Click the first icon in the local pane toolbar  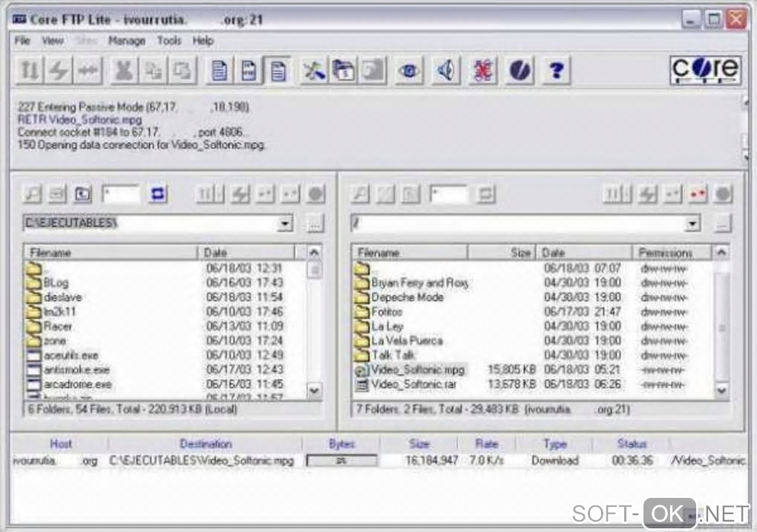tap(33, 194)
